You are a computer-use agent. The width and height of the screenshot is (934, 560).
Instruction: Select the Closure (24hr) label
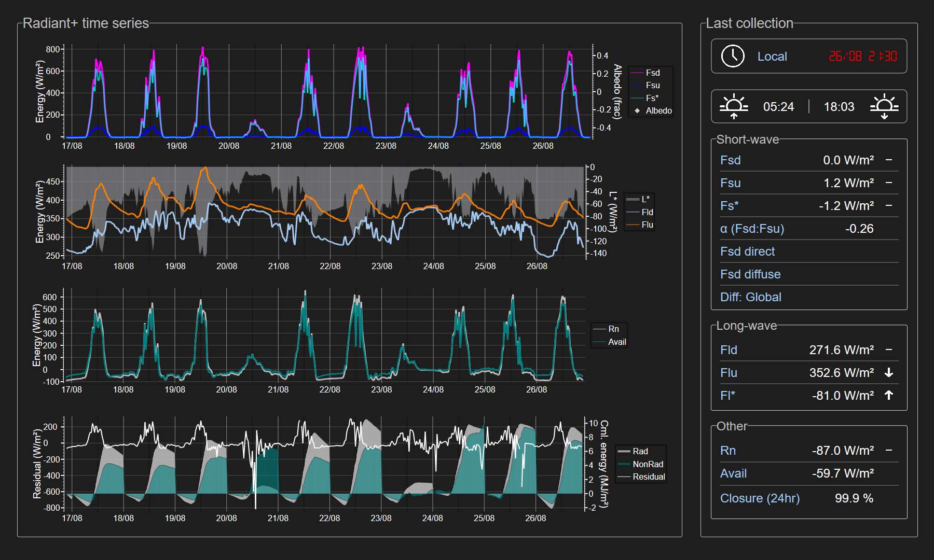[x=760, y=498]
